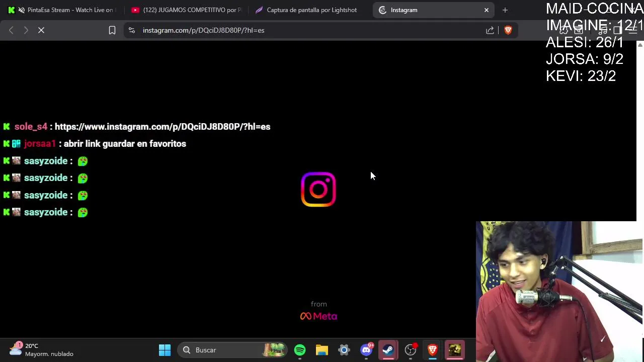Click the share icon in address bar
This screenshot has width=644, height=362.
pos(490,30)
